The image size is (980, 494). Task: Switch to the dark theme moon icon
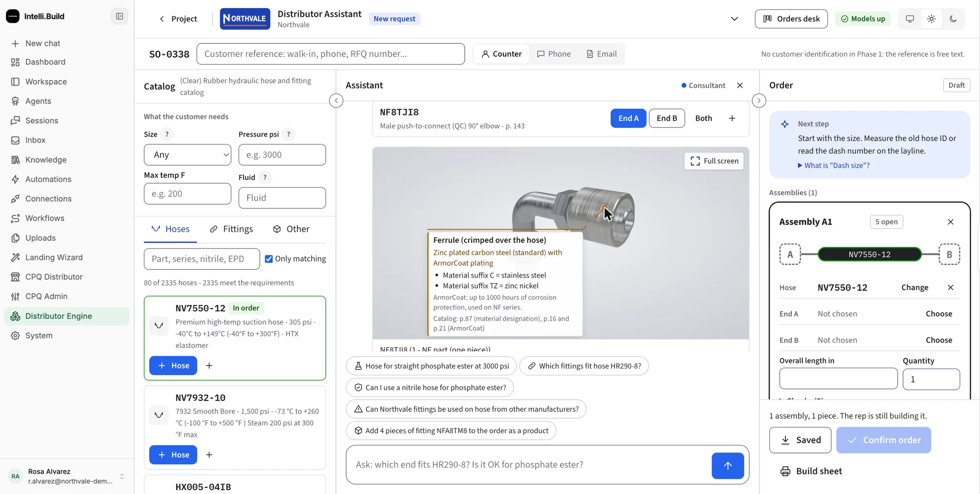coord(953,19)
